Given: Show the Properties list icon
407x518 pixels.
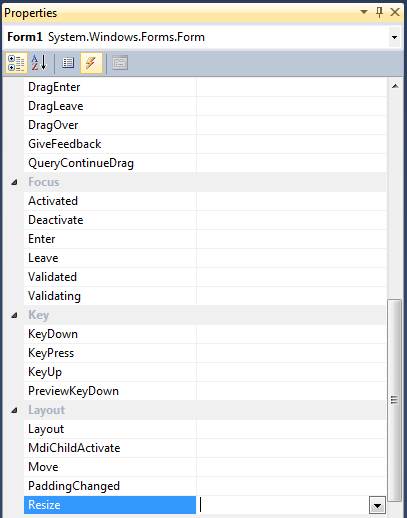Looking at the screenshot, I should click(68, 63).
